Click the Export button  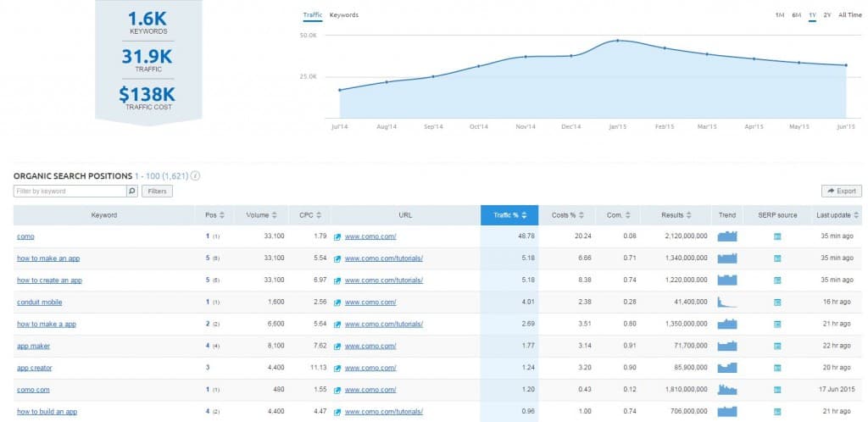tap(841, 192)
